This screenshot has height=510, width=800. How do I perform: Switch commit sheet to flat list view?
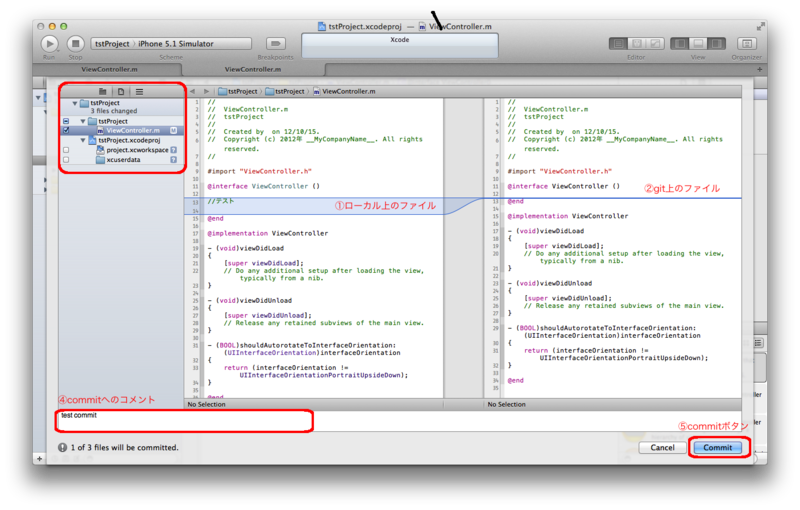click(139, 91)
